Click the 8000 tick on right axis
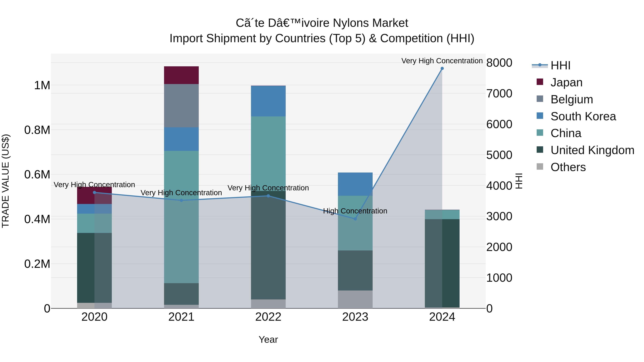This screenshot has width=644, height=362. coord(499,63)
